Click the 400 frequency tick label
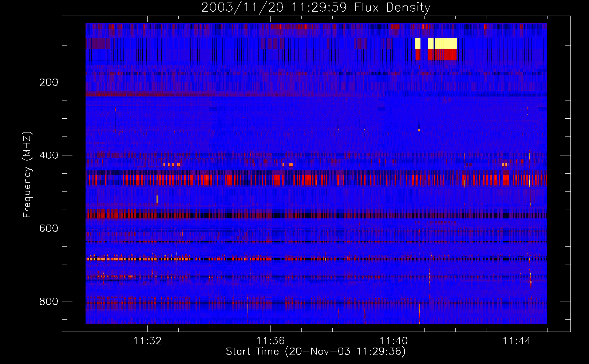Image resolution: width=589 pixels, height=364 pixels. [49, 155]
